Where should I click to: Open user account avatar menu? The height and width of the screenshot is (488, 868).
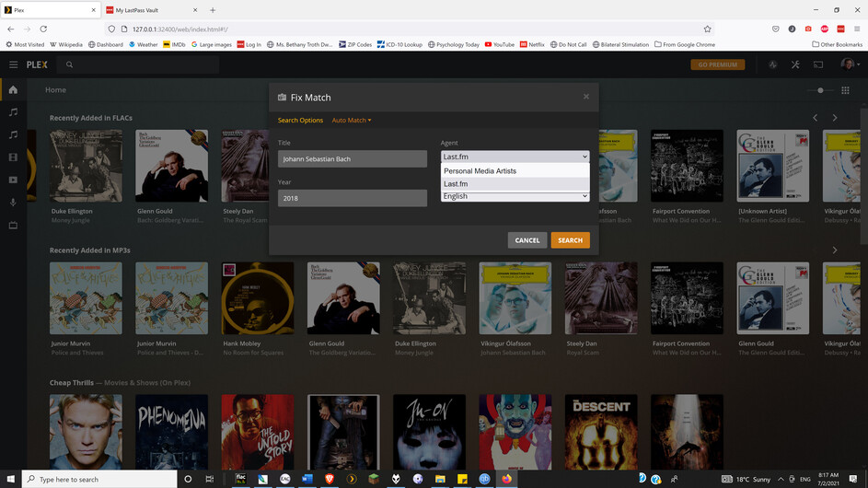point(850,64)
